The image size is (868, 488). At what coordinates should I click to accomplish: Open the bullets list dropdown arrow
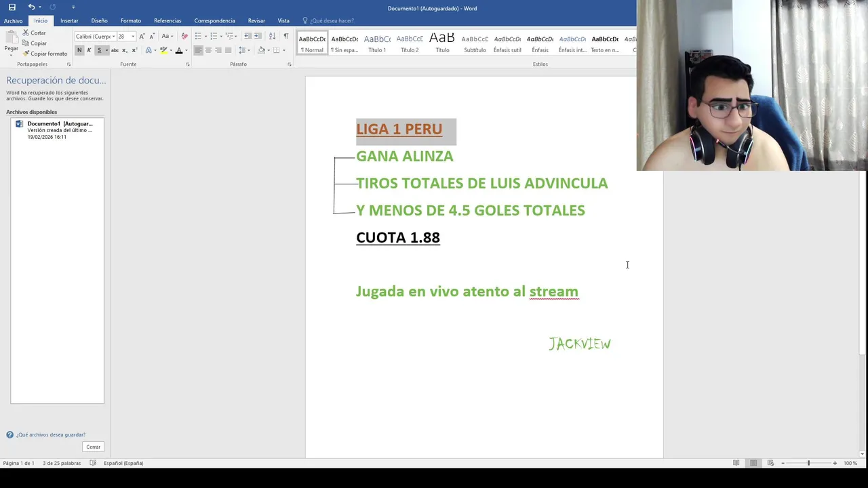pyautogui.click(x=205, y=36)
